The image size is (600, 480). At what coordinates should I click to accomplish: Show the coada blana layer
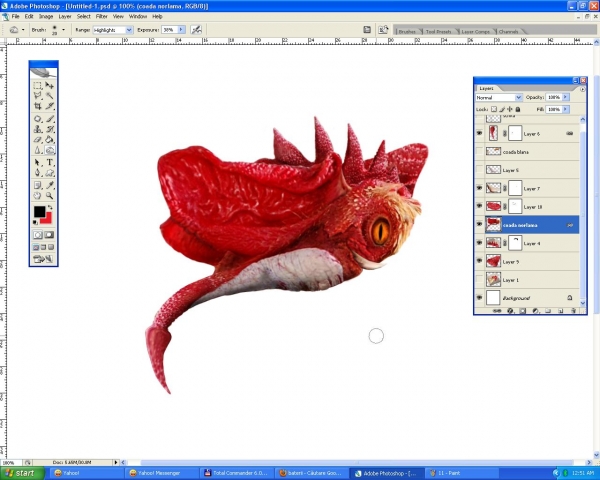coord(479,152)
